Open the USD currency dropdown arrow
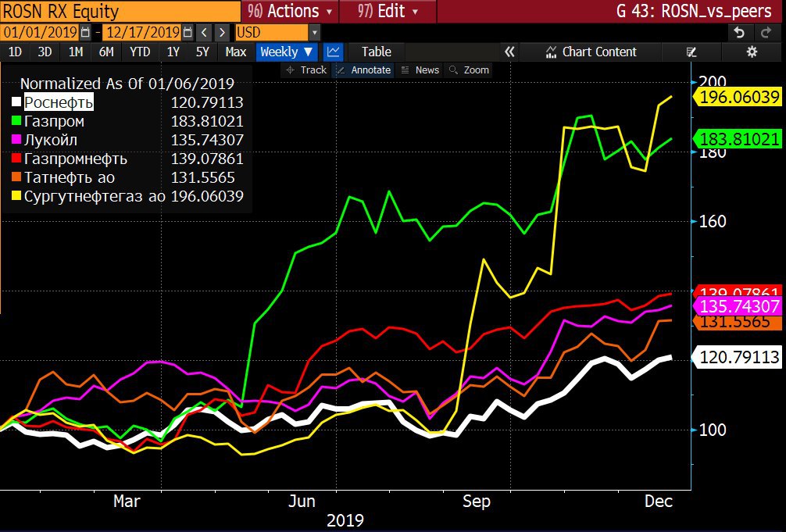786x532 pixels. 314,33
